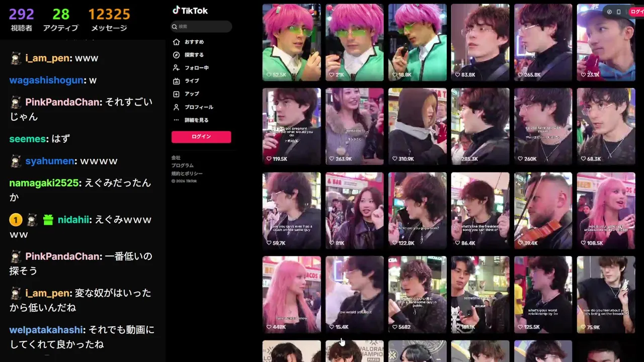Click the username seemes in chat

tap(28, 139)
